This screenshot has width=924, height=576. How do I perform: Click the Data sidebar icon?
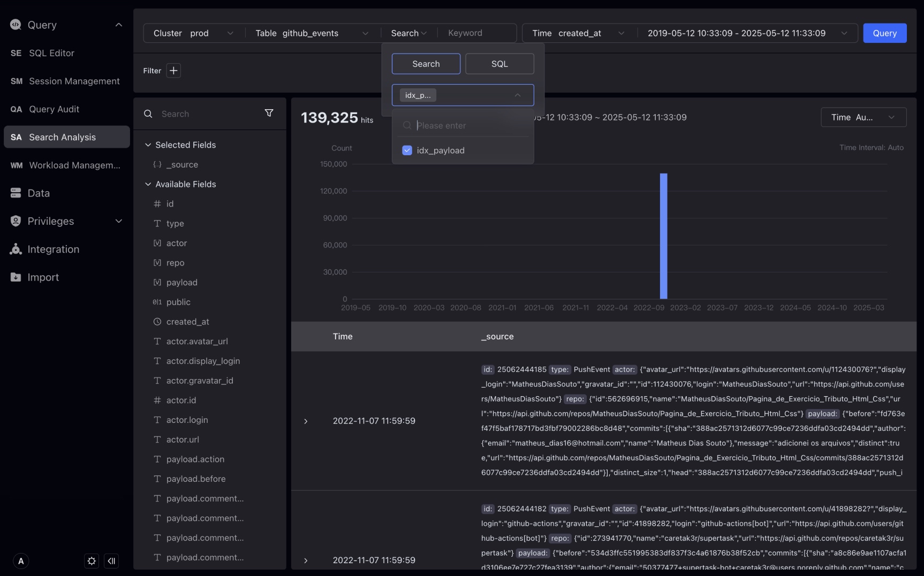(x=16, y=193)
